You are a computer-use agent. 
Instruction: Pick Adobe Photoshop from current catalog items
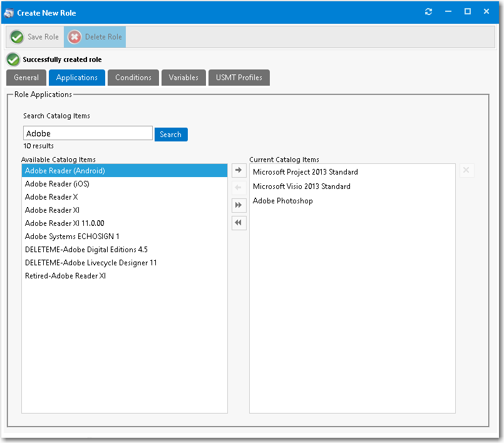click(x=282, y=201)
